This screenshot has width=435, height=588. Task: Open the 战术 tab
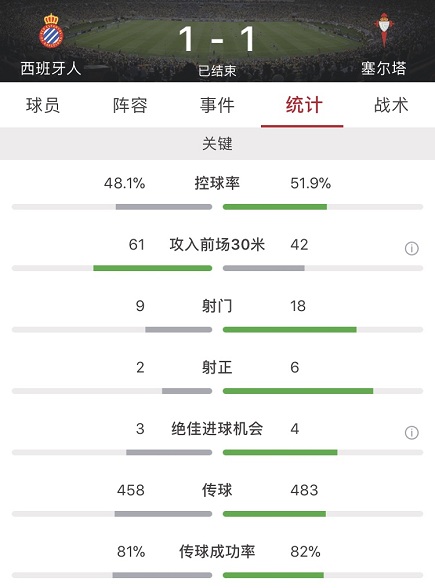(x=391, y=105)
